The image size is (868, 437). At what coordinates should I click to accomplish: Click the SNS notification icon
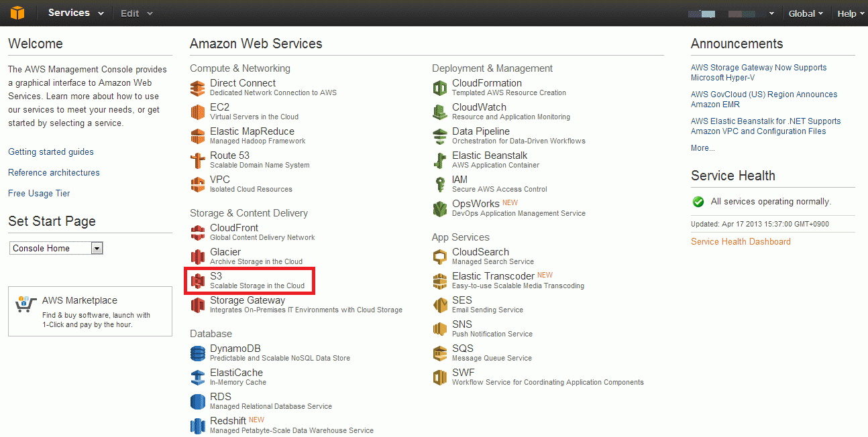[439, 329]
